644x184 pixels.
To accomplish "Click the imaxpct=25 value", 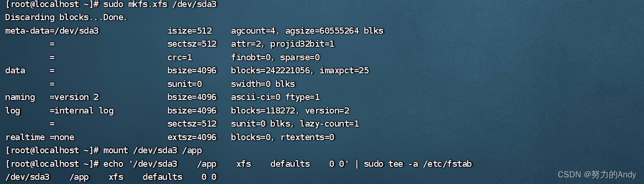I will tap(344, 71).
